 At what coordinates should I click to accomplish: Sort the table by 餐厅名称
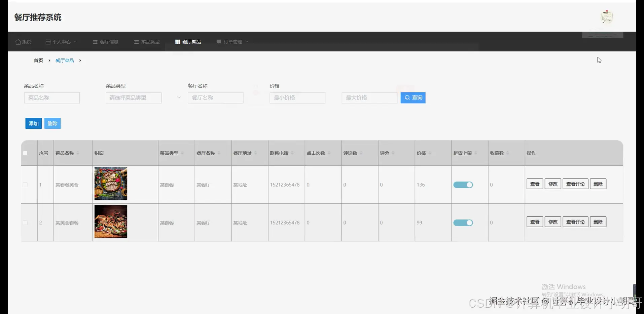pos(219,153)
